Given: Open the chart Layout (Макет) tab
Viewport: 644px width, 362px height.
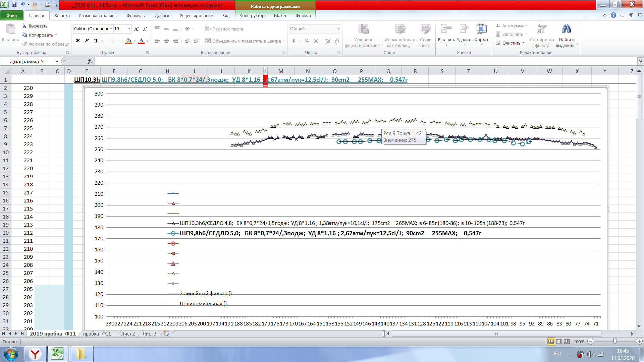Looking at the screenshot, I should pyautogui.click(x=280, y=15).
